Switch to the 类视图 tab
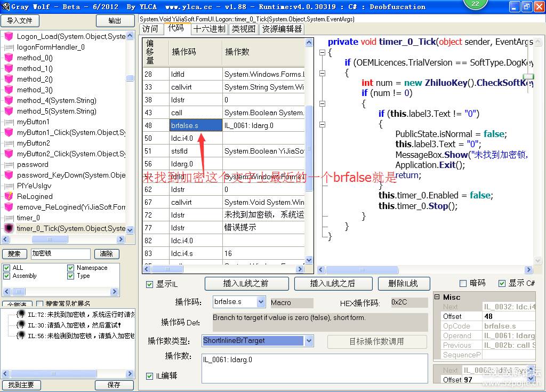 (x=244, y=29)
